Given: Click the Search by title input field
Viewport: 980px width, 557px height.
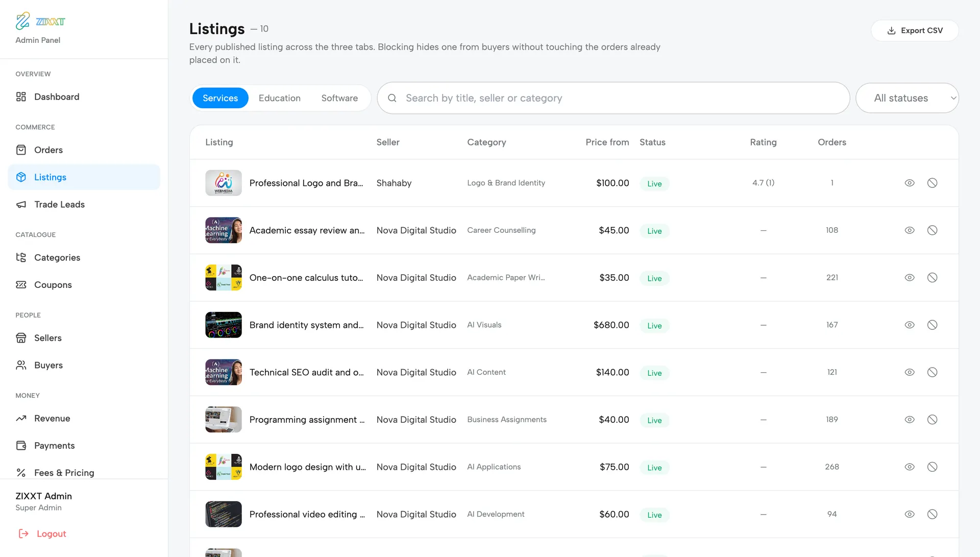Looking at the screenshot, I should pyautogui.click(x=613, y=98).
